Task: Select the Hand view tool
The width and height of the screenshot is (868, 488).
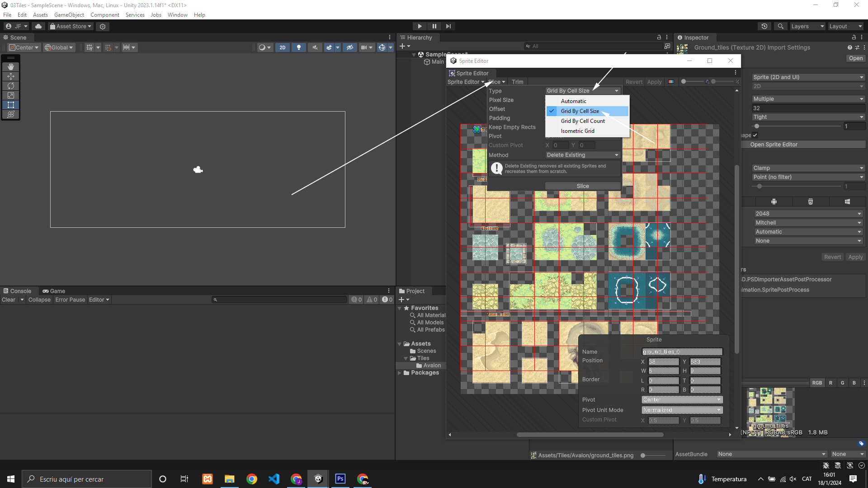Action: coord(11,66)
